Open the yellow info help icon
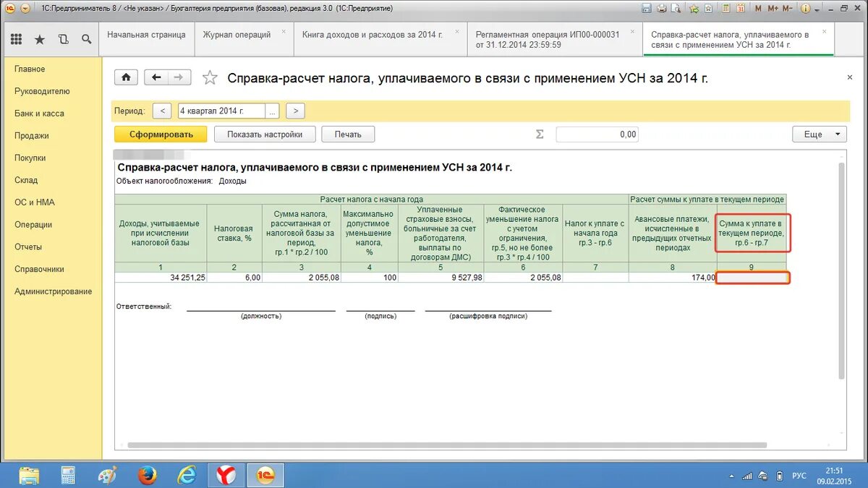The image size is (868, 488). point(805,9)
